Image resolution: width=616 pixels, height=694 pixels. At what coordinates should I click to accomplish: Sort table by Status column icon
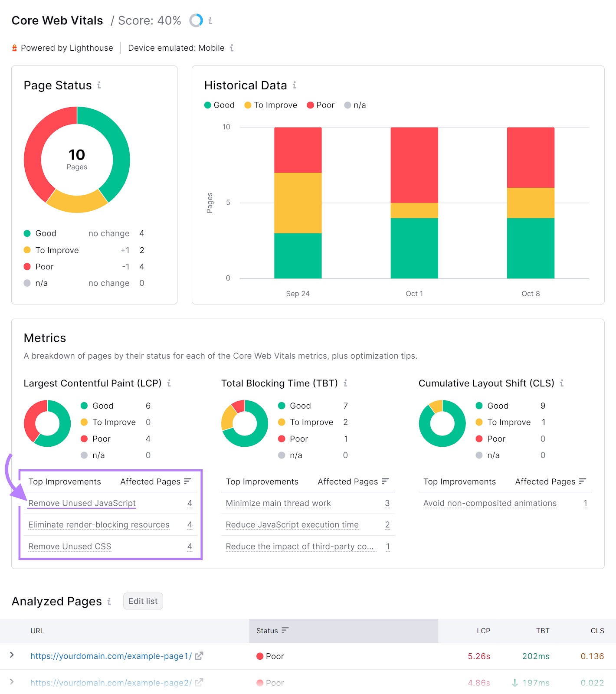click(285, 630)
